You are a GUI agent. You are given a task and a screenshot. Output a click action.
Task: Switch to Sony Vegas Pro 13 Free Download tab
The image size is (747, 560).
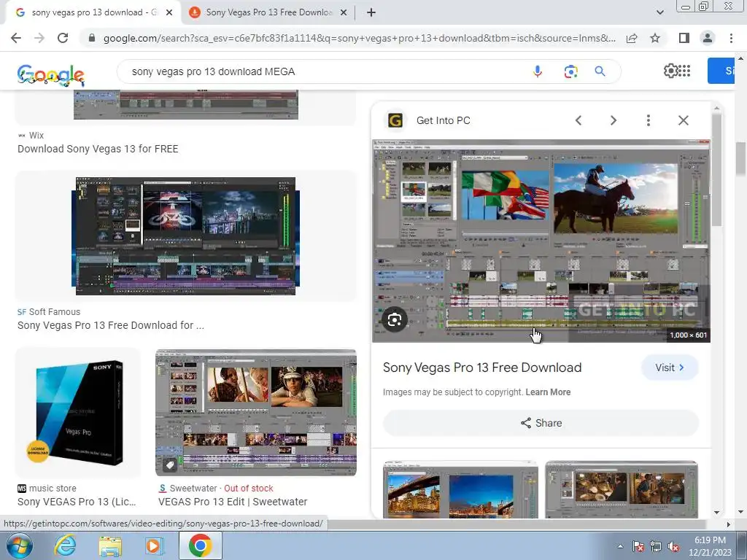(268, 12)
